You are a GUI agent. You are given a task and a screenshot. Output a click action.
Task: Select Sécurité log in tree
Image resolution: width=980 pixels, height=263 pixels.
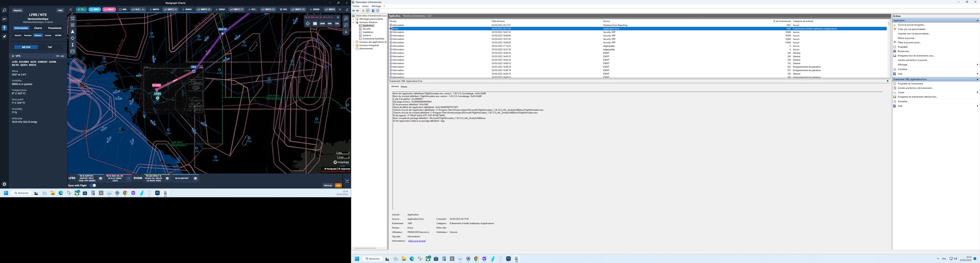[x=366, y=29]
